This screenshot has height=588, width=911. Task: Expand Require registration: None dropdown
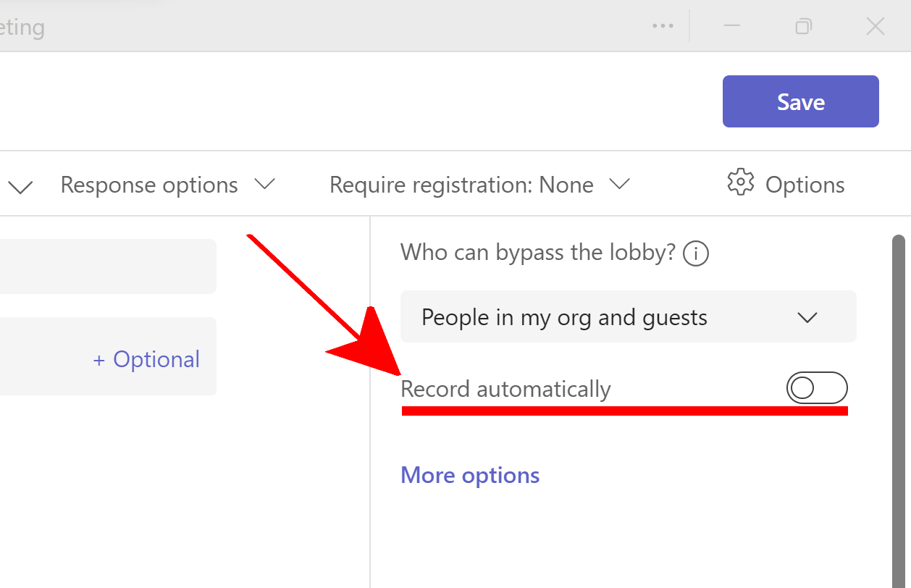pos(479,185)
